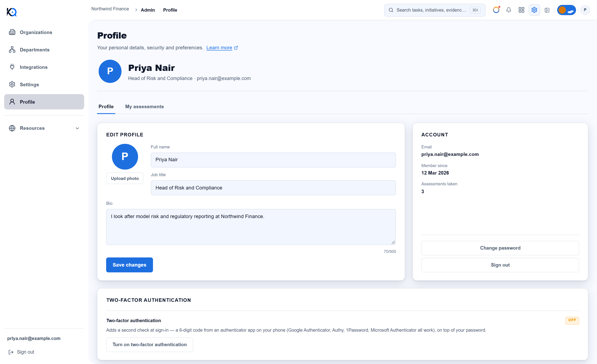The height and width of the screenshot is (364, 597).
Task: Click the Resources globe icon
Action: 12,128
